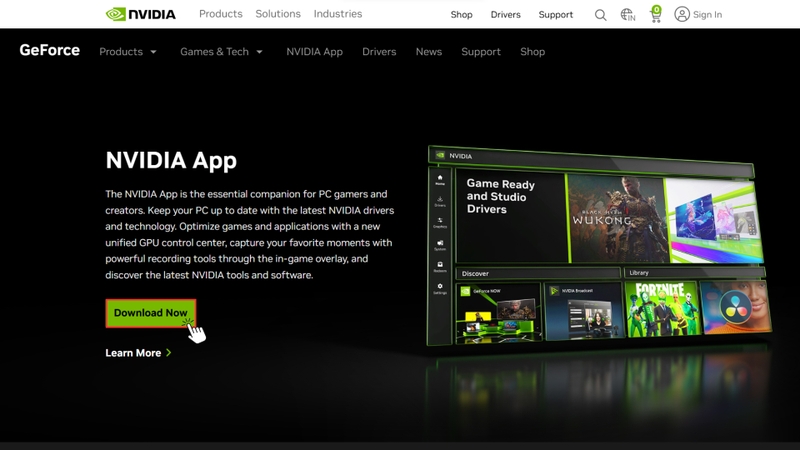Click the Fortnite game thumbnail in the Library

pyautogui.click(x=661, y=309)
